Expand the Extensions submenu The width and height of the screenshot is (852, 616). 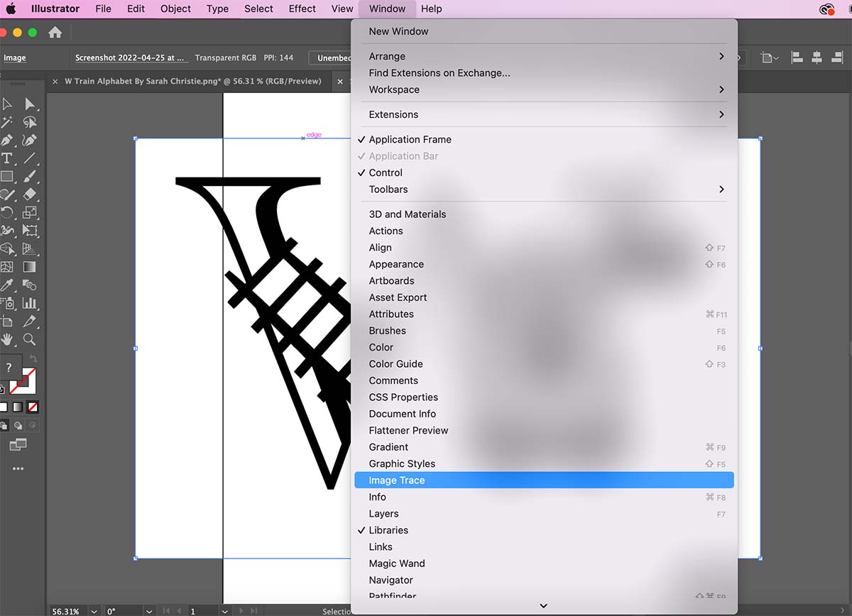(x=545, y=114)
